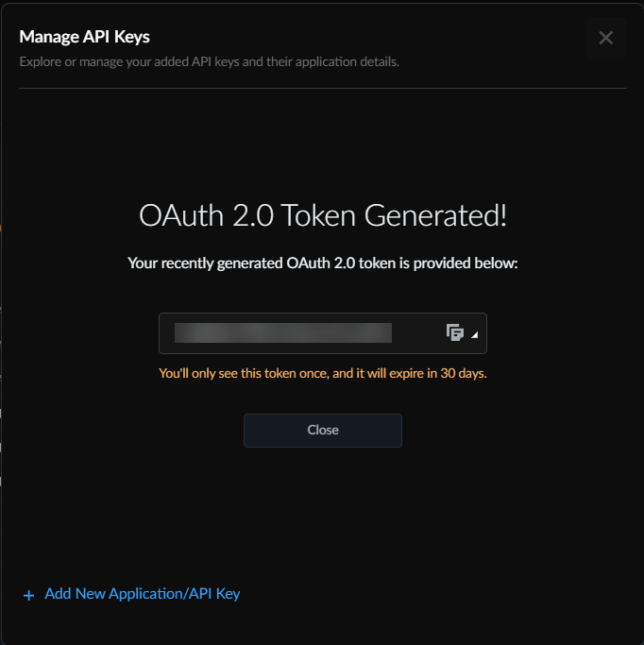Click the OAuth 2.0 Token Generated heading

(x=323, y=215)
